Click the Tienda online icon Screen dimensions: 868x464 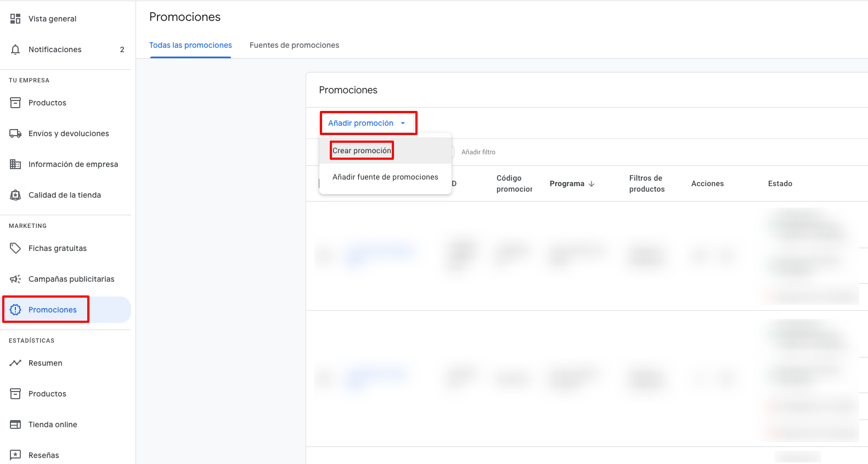(x=15, y=424)
